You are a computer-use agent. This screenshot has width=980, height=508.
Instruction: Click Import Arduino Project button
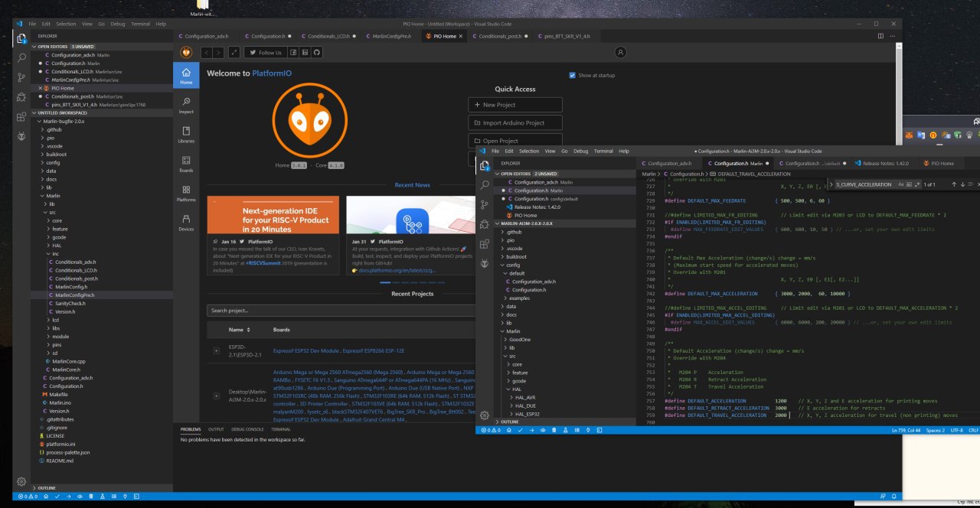tap(515, 122)
